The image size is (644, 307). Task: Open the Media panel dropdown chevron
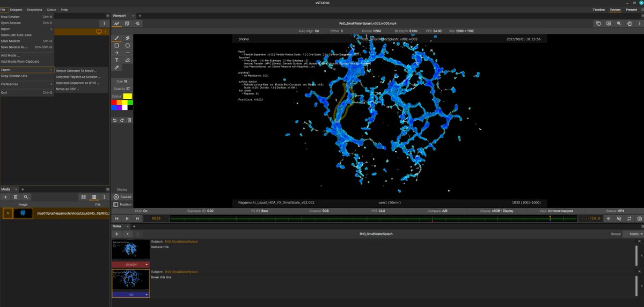tap(15, 189)
